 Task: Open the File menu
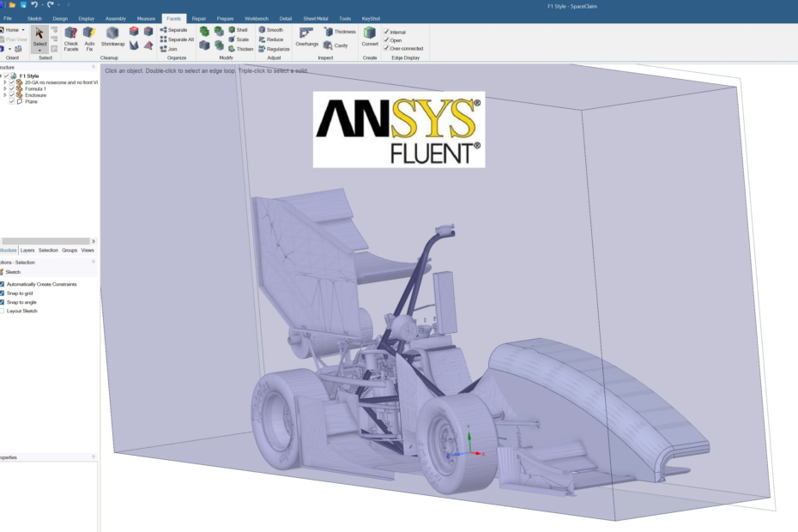click(8, 18)
